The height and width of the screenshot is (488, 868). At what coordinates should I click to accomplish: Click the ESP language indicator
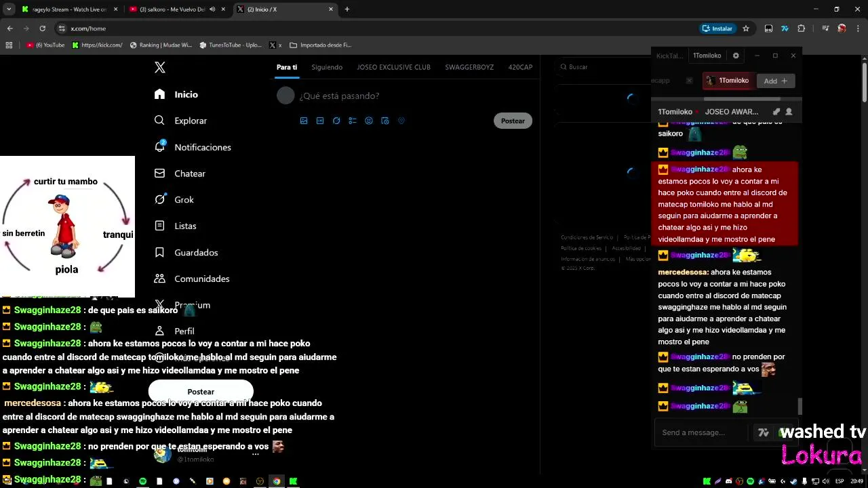[x=840, y=481]
